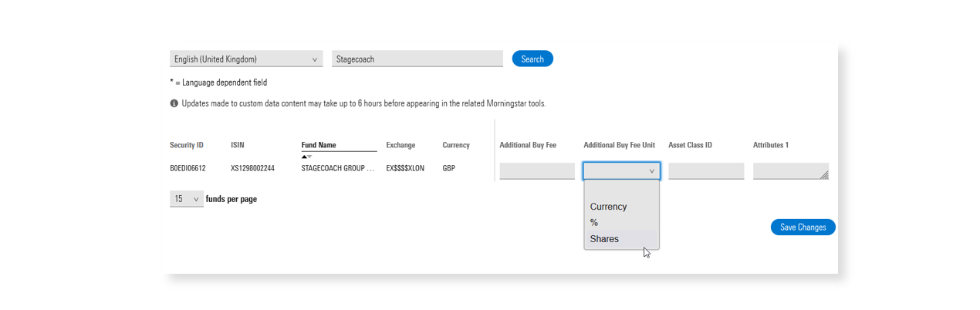Collapse the Additional Buy Fee Unit dropdown
The image size is (980, 310).
(x=621, y=171)
